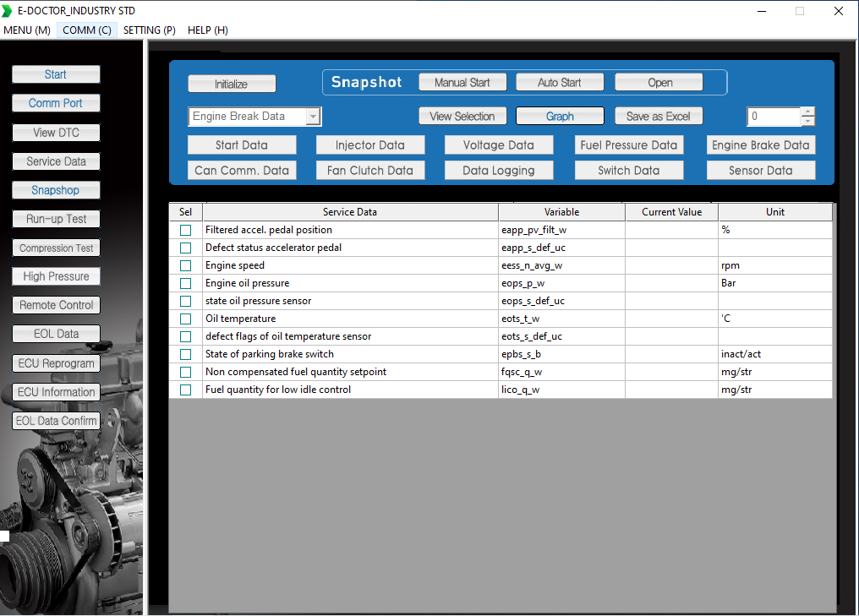Click Save as Excel button
Image resolution: width=859 pixels, height=616 pixels.
[x=659, y=116]
